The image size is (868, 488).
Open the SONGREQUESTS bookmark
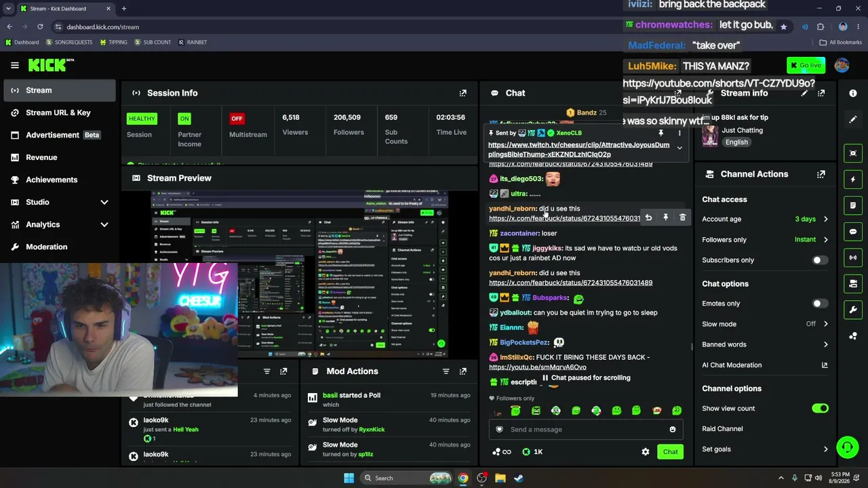(x=69, y=42)
